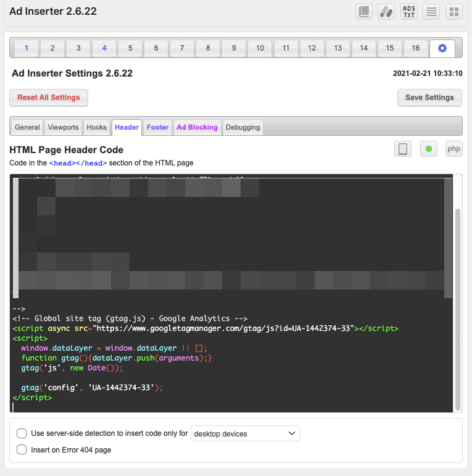Select block tab 10

[260, 48]
